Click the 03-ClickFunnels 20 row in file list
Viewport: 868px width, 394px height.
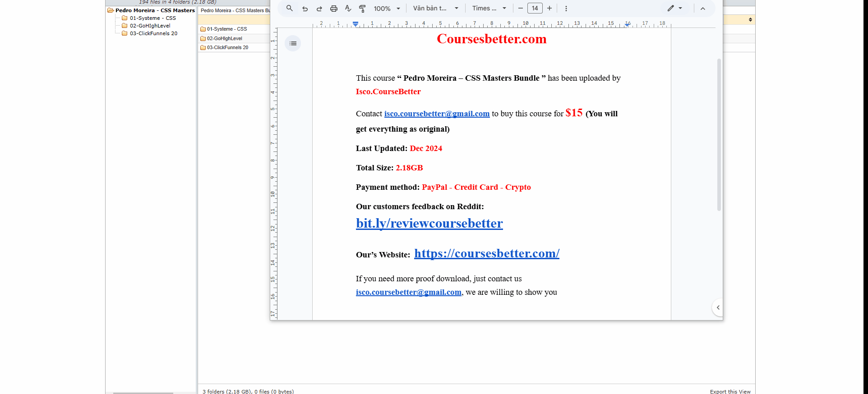click(234, 47)
